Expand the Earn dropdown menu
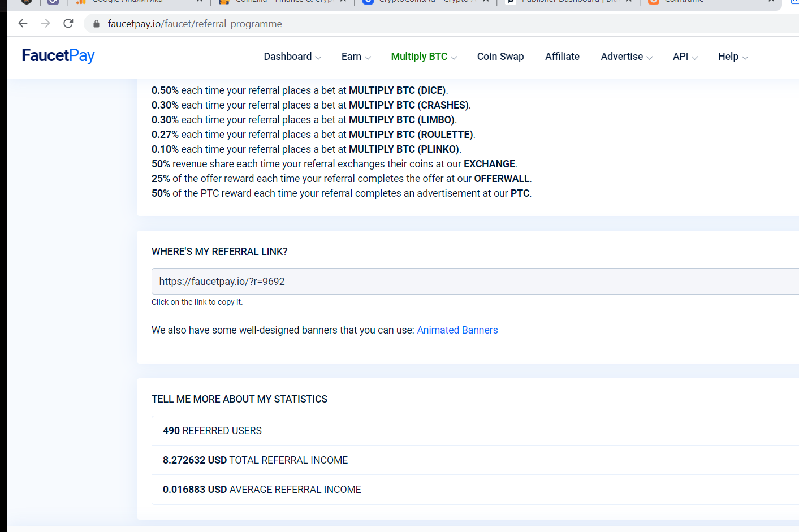The width and height of the screenshot is (799, 532). coord(356,57)
